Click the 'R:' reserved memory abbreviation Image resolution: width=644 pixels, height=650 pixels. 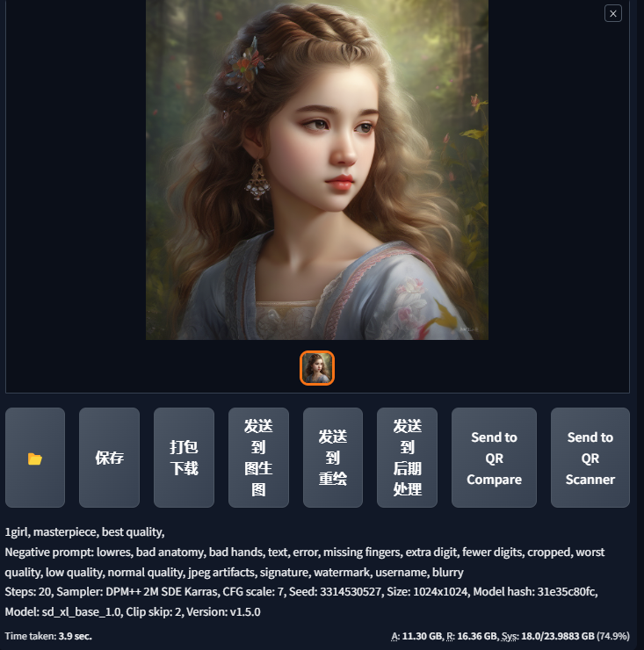tap(451, 636)
